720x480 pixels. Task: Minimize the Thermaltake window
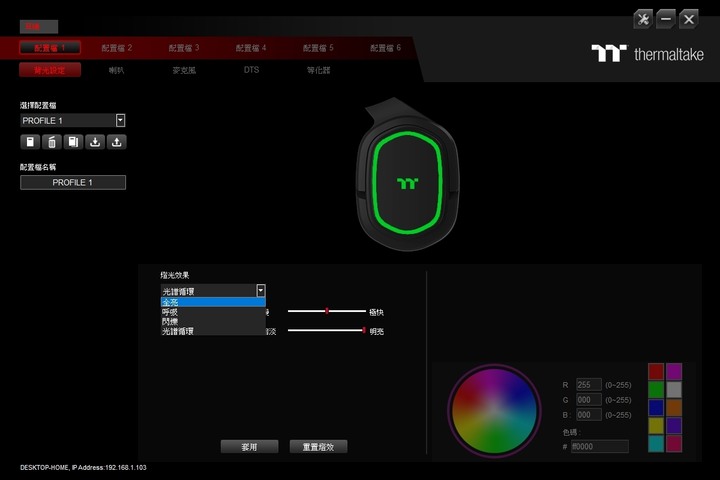coord(666,19)
